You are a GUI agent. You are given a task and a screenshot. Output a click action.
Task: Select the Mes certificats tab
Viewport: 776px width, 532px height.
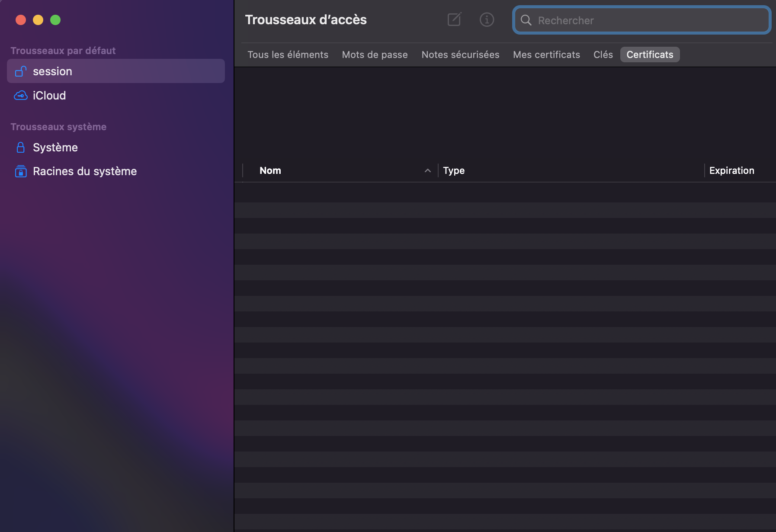[x=546, y=54]
